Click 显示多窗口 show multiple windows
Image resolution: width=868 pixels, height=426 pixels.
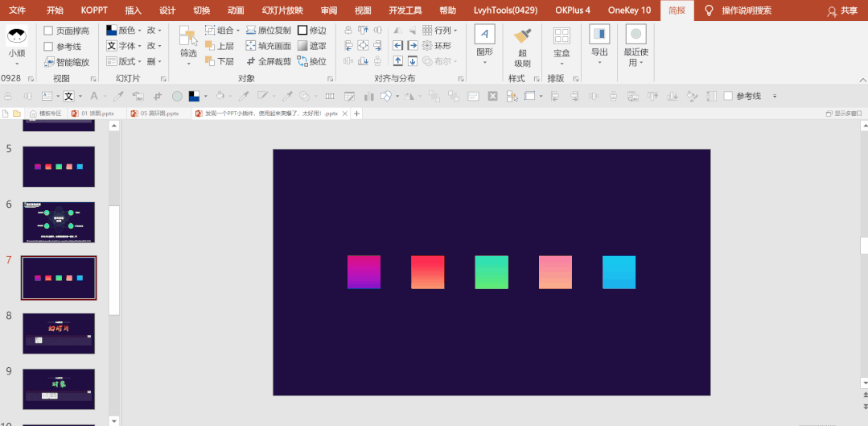point(844,114)
